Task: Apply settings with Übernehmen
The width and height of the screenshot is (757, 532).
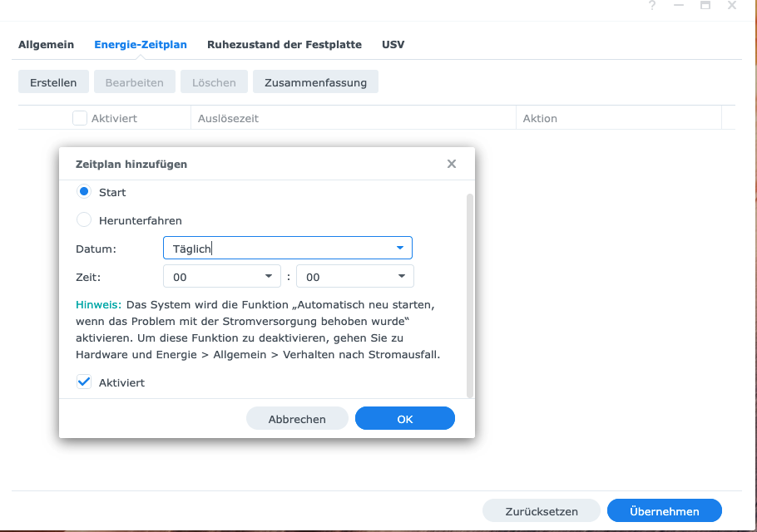Action: tap(665, 510)
